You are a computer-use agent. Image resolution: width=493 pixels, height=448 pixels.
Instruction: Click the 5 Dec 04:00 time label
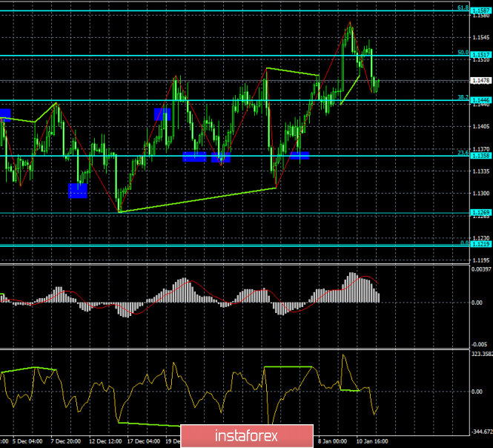pyautogui.click(x=27, y=440)
